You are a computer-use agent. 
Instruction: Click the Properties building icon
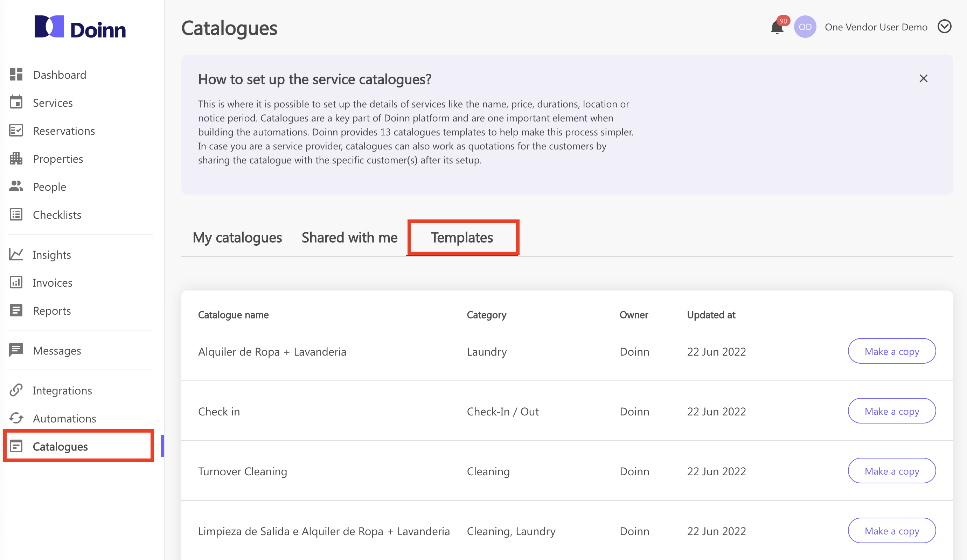tap(16, 159)
